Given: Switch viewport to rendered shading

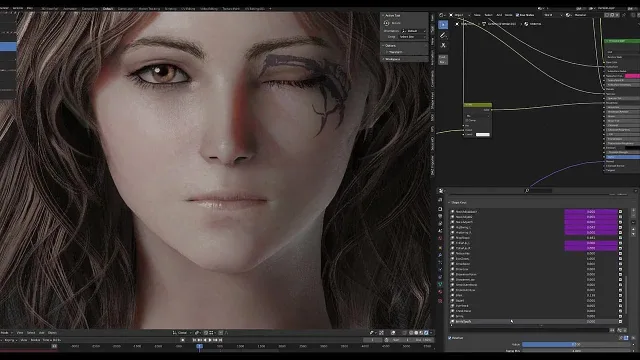Looking at the screenshot, I should [426, 333].
